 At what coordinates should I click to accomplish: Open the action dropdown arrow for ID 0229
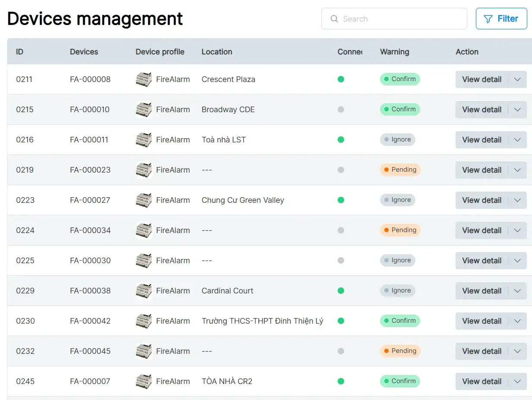point(518,291)
